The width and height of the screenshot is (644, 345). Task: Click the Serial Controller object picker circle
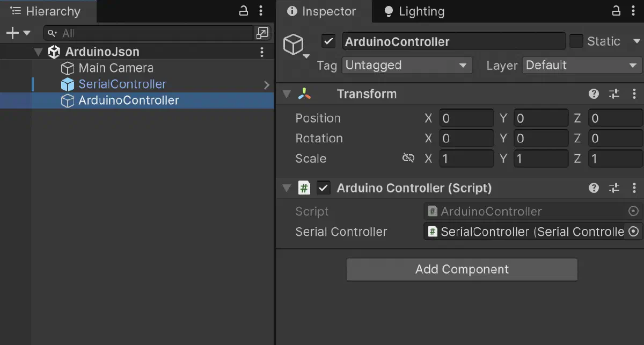point(633,232)
